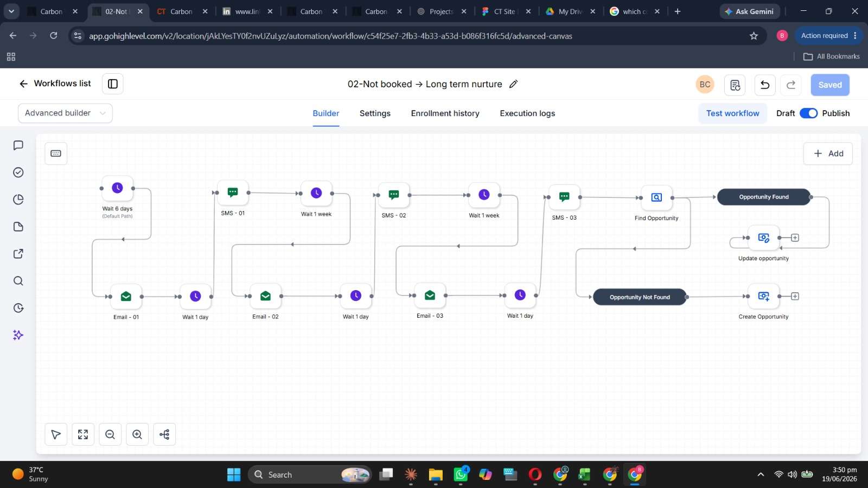Add a step after Update opportunity
Viewport: 868px width, 488px height.
pos(795,237)
